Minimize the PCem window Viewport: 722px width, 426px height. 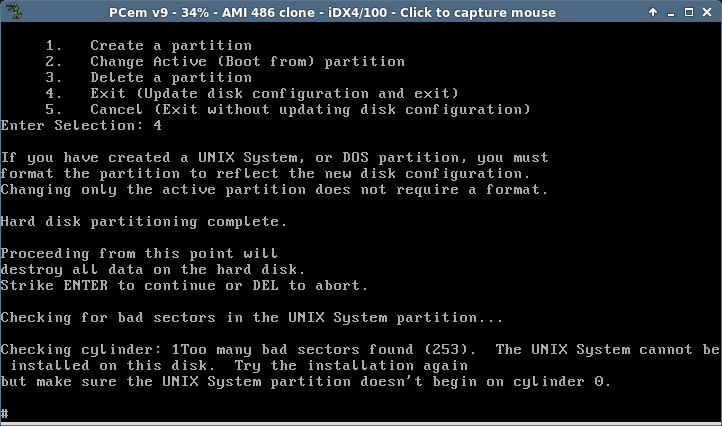671,12
